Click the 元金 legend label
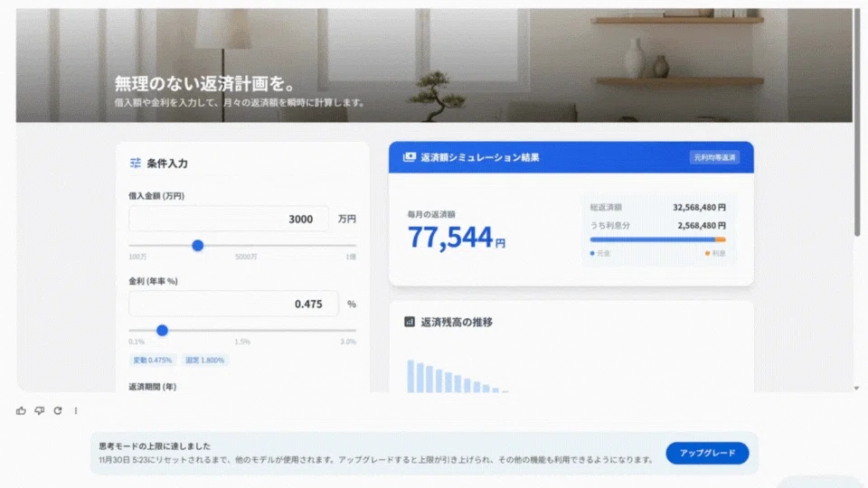The width and height of the screenshot is (868, 488). pos(603,253)
